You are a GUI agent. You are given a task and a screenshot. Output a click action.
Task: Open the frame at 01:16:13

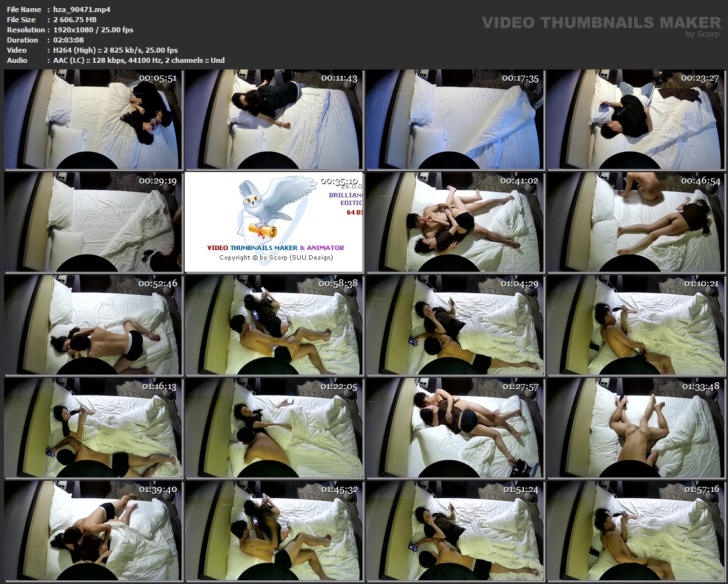point(93,428)
